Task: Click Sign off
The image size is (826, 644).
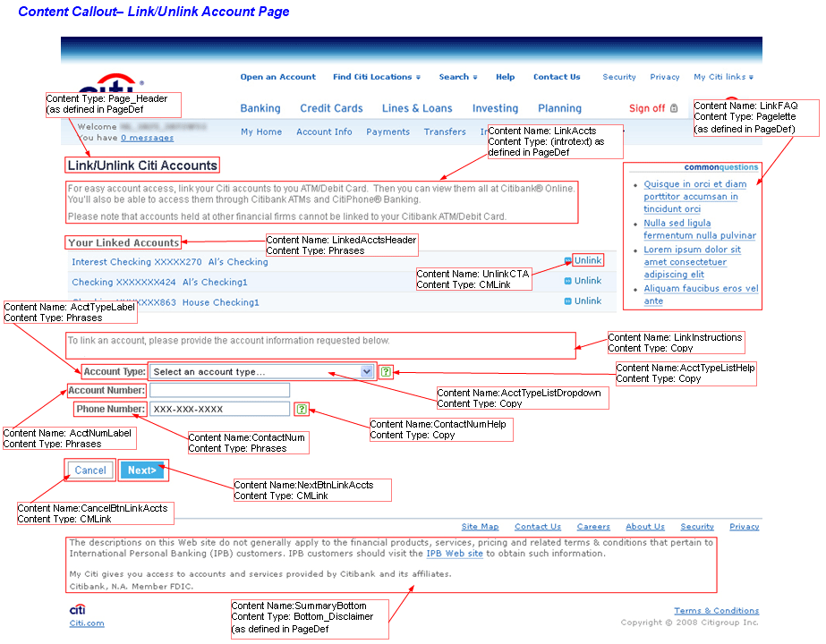Action: point(647,108)
